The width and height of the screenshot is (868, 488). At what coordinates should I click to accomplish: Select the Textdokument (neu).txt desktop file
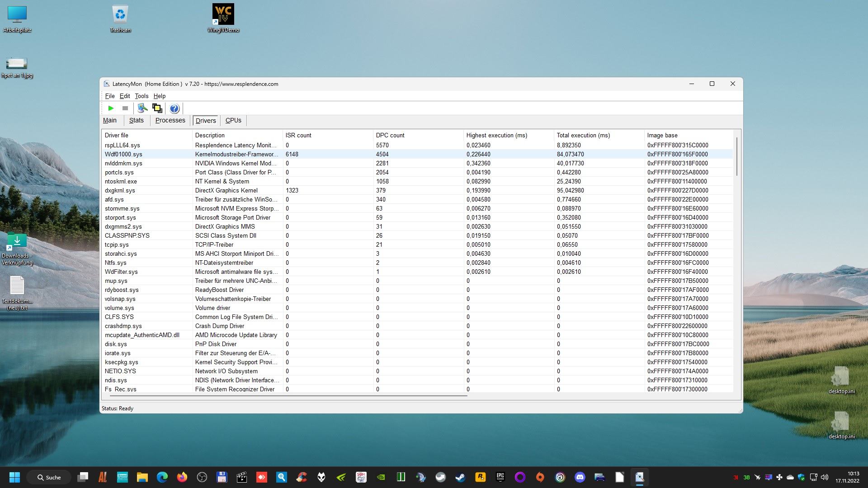17,293
